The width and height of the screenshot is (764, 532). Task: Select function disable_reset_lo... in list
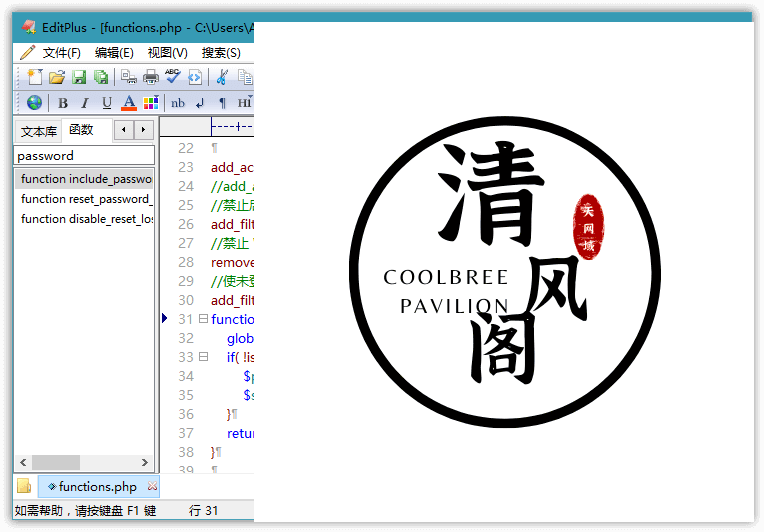(x=84, y=219)
